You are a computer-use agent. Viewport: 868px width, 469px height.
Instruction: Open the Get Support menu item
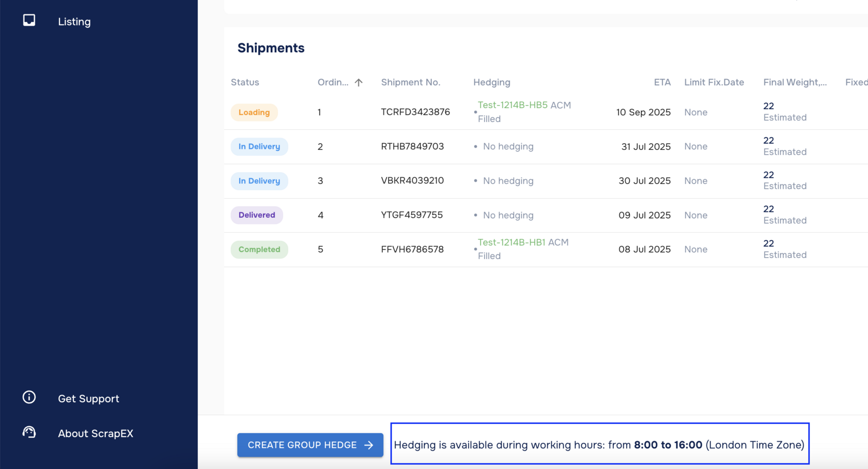[x=88, y=399]
